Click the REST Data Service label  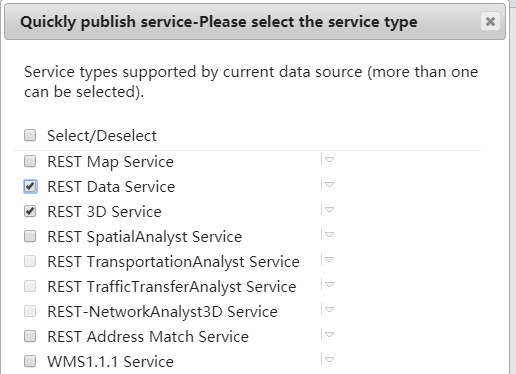pyautogui.click(x=111, y=187)
